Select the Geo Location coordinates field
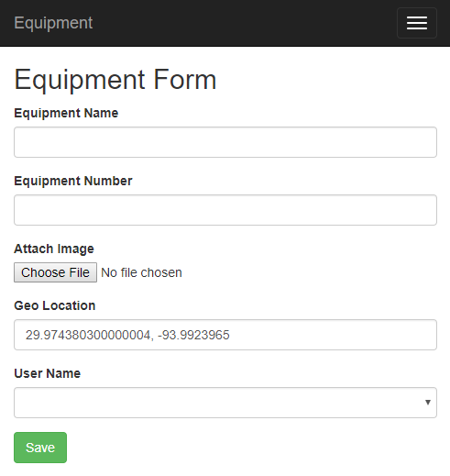The width and height of the screenshot is (450, 476). [225, 335]
